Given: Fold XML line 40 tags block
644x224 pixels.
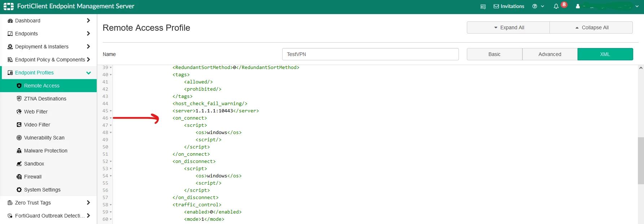Looking at the screenshot, I should point(111,75).
